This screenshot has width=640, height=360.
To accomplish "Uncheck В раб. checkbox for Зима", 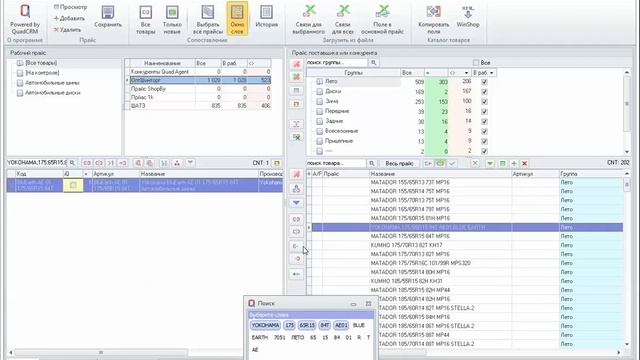I will click(x=484, y=101).
